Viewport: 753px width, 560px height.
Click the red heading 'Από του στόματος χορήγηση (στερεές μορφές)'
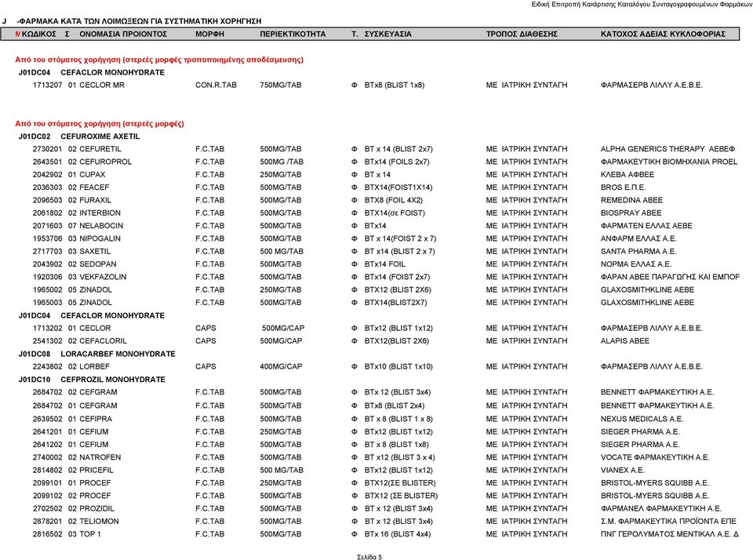click(100, 123)
